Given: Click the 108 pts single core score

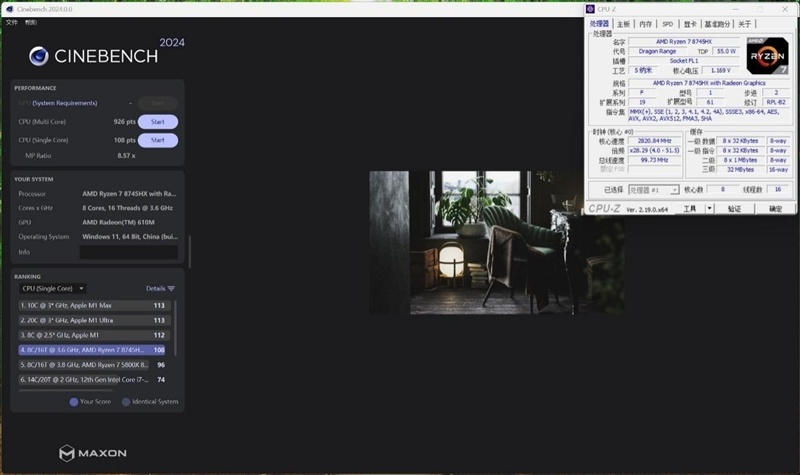Looking at the screenshot, I should [124, 140].
